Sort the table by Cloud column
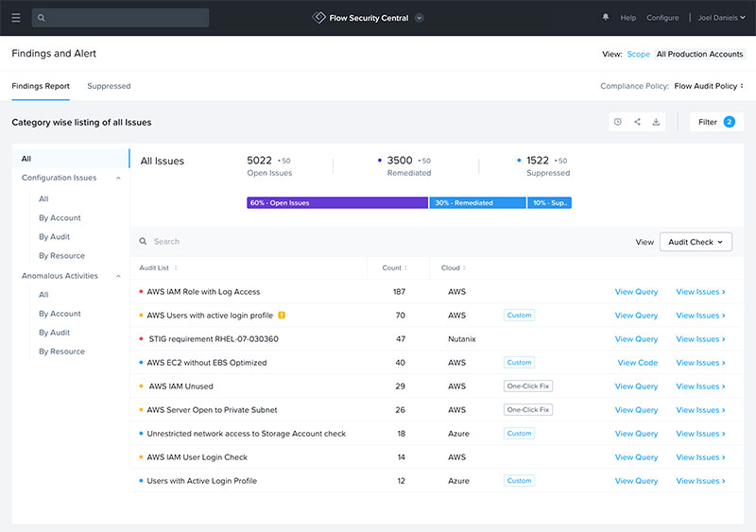 coord(453,268)
